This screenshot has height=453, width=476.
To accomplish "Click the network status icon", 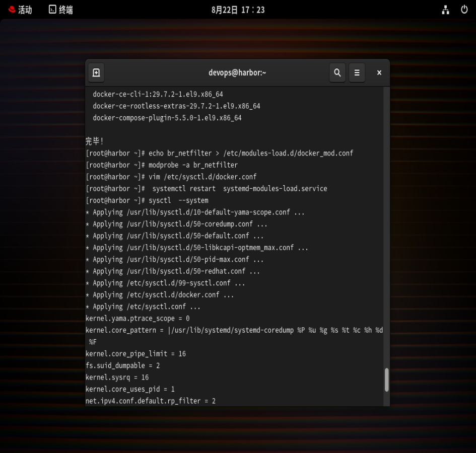I will click(445, 10).
